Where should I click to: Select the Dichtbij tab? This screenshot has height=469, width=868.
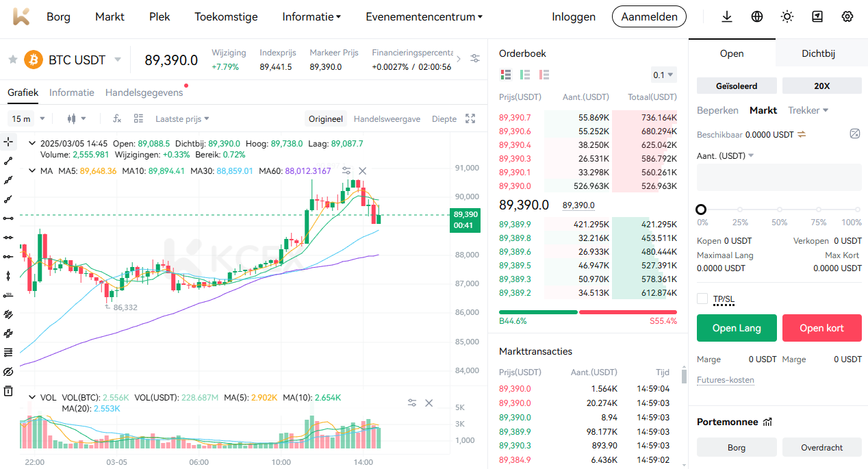coord(818,53)
